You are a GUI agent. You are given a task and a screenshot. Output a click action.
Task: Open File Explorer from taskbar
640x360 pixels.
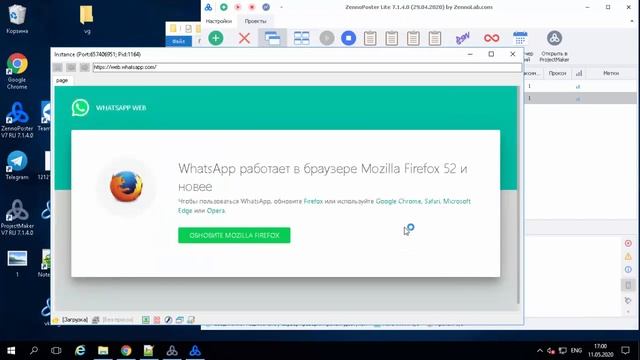[103, 351]
